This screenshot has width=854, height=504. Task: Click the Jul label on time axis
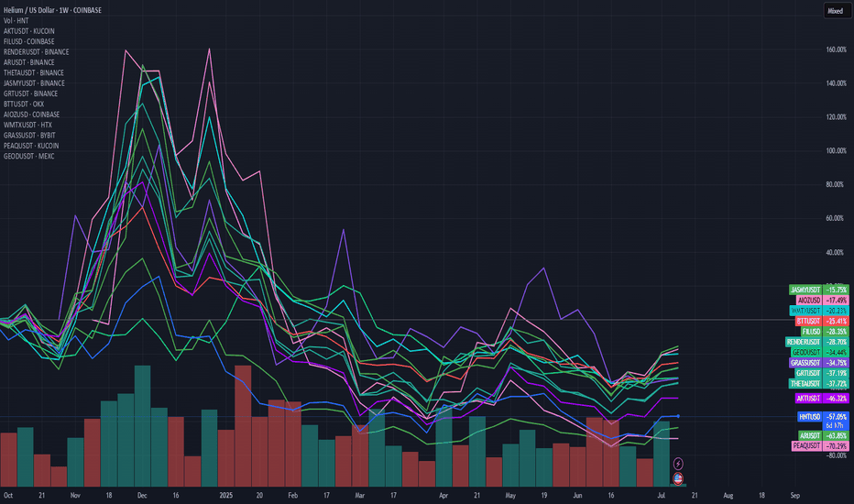pos(662,496)
